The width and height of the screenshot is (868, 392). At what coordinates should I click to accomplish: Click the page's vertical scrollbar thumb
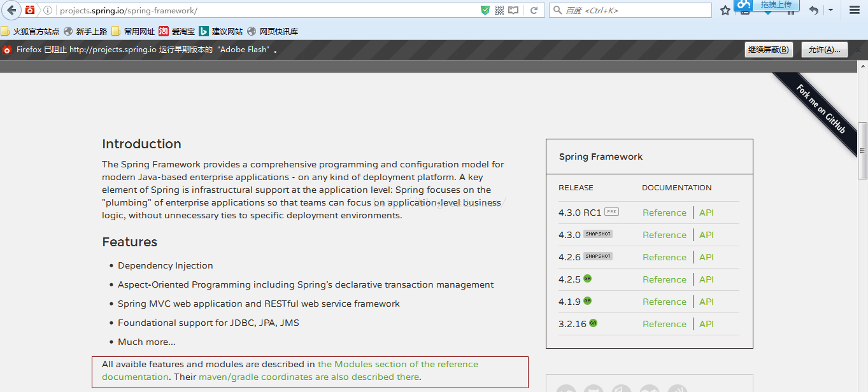pos(862,151)
